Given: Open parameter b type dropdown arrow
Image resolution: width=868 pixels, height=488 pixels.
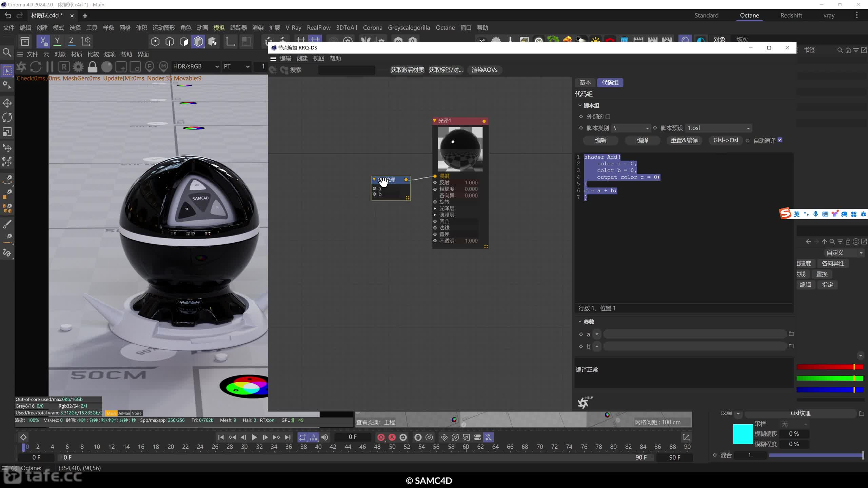Looking at the screenshot, I should pyautogui.click(x=597, y=346).
